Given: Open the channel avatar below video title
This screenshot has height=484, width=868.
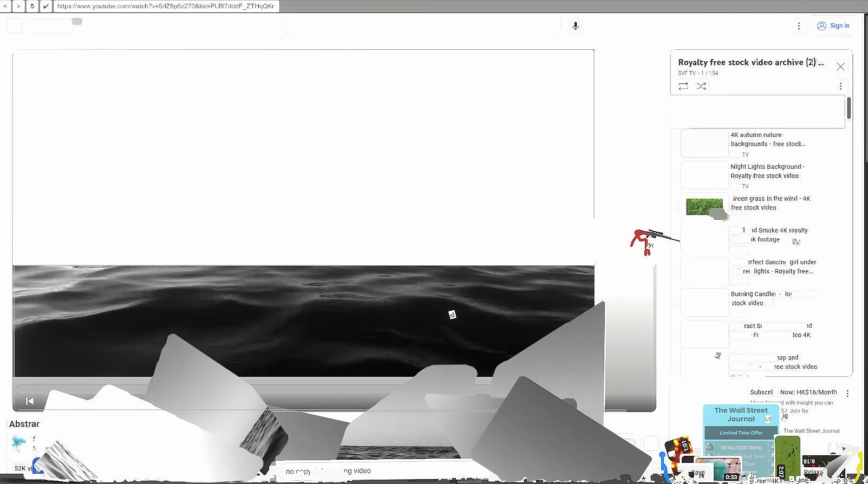Looking at the screenshot, I should [x=18, y=442].
